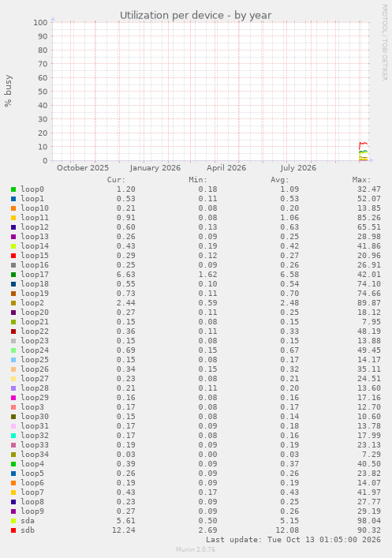Select the 'loop30' device label
This screenshot has height=558, width=392.
[35, 417]
